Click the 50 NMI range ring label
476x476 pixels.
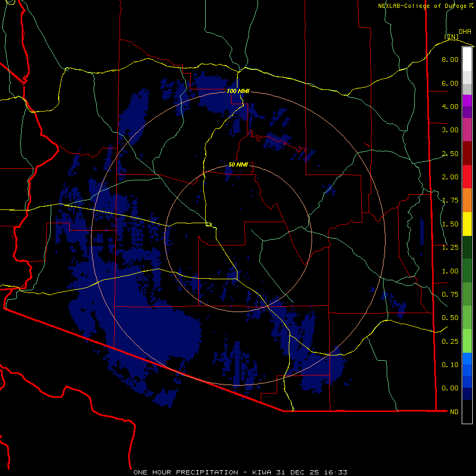238,164
